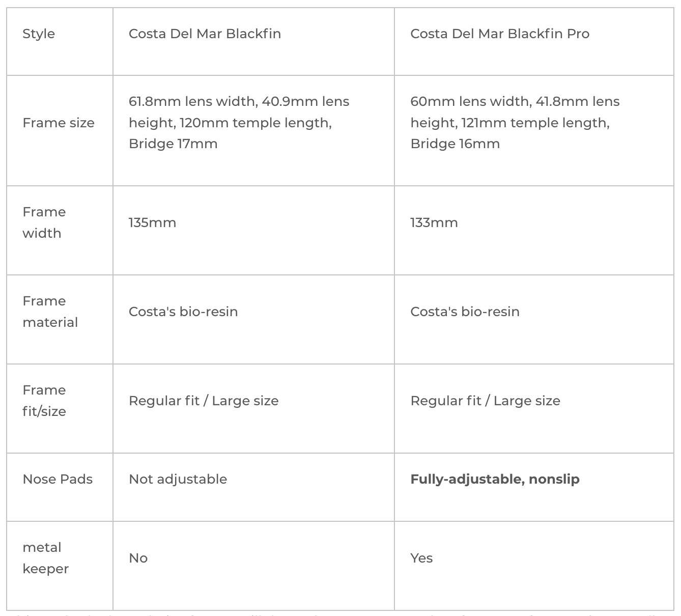Click the Yes metal keeper value

point(421,558)
